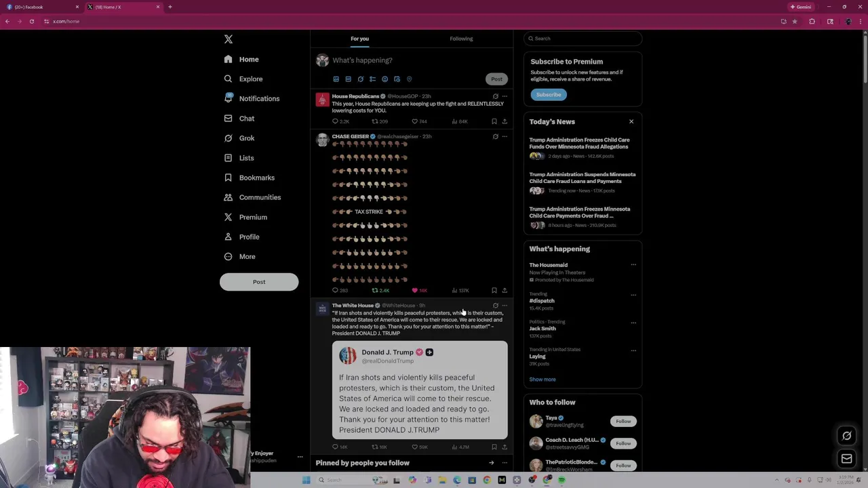
Task: Click the Windows Start button
Action: pyautogui.click(x=306, y=480)
